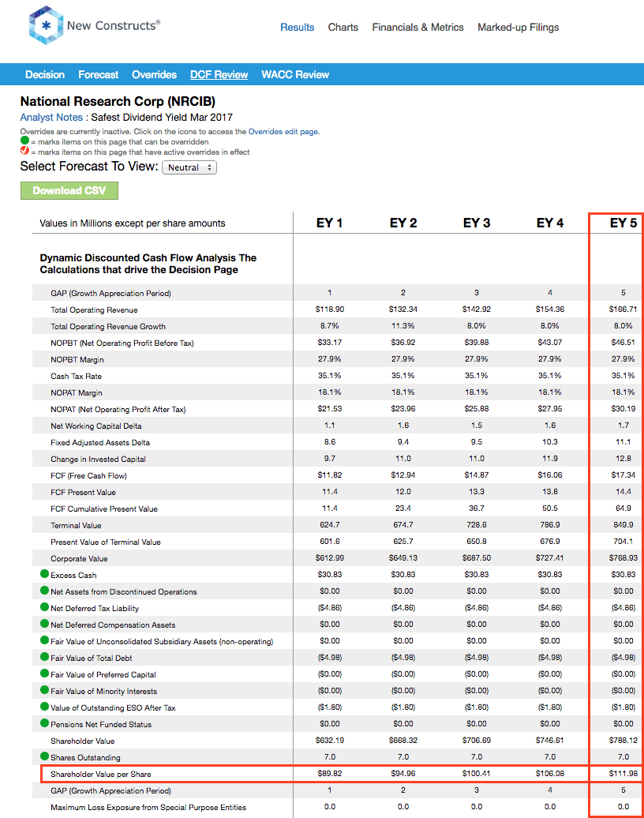Switch to the Charts tab
Screen dimensions: 644x818
[x=343, y=27]
